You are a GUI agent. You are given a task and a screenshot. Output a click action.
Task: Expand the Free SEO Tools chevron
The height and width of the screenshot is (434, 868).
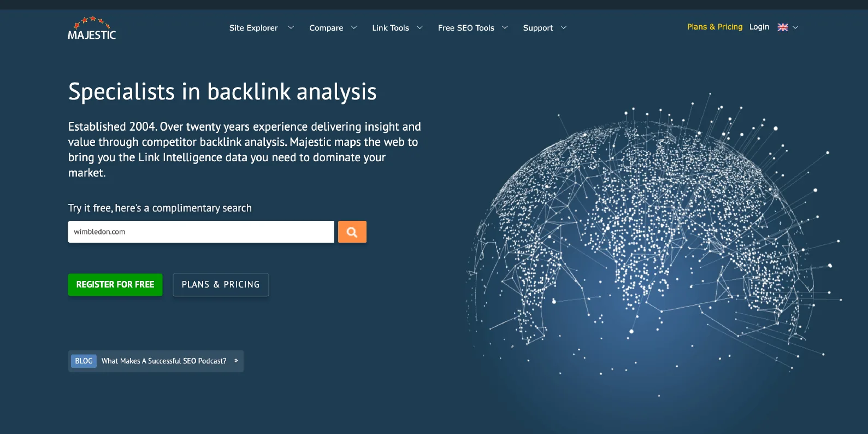[505, 27]
